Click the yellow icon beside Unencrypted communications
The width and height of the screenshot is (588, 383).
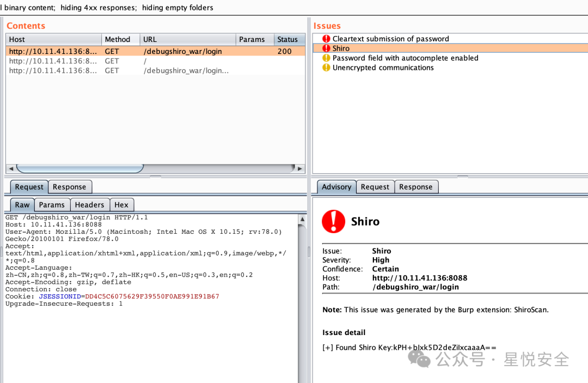326,68
